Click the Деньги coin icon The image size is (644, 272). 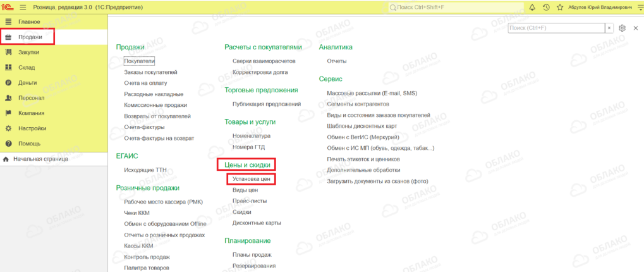(x=8, y=83)
